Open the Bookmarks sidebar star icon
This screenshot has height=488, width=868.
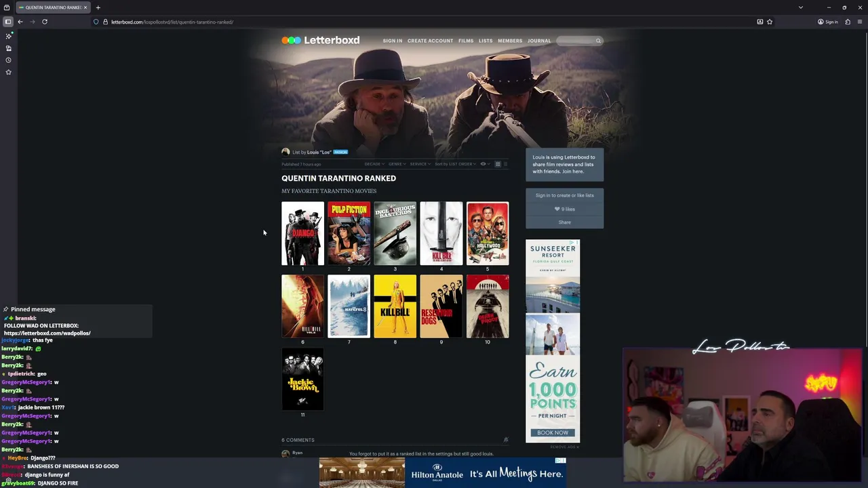tap(8, 72)
